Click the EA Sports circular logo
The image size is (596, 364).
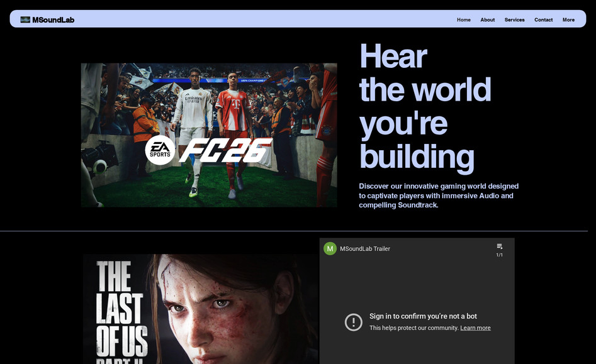click(160, 150)
